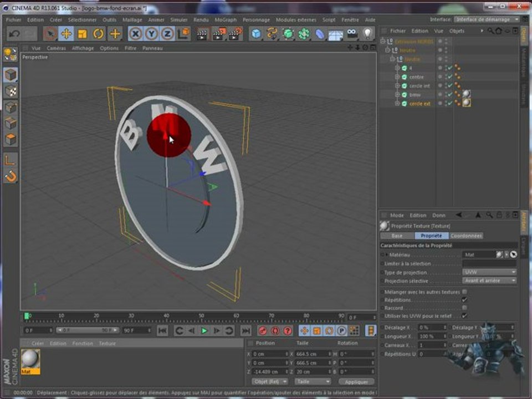
Task: Open viewport Affichage menu
Action: [83, 48]
